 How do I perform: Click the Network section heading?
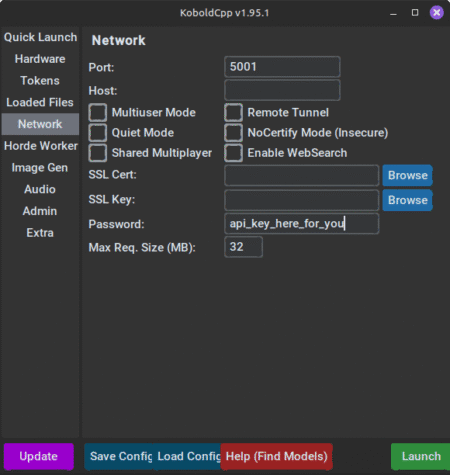coord(119,40)
